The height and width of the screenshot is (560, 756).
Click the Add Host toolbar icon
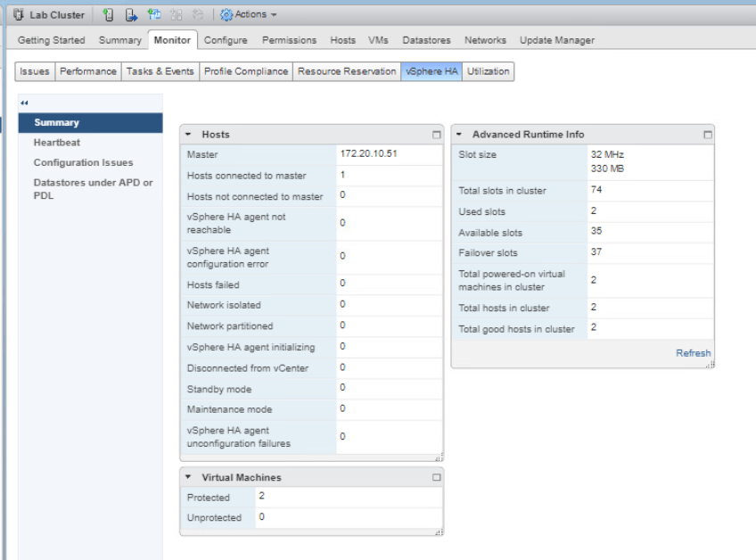click(108, 15)
